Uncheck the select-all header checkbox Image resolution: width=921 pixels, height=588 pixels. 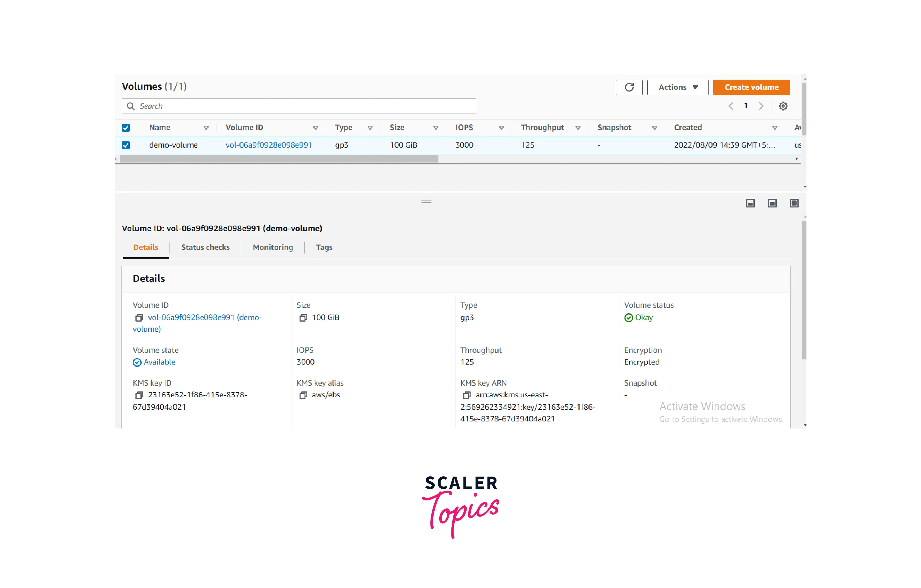click(x=126, y=128)
